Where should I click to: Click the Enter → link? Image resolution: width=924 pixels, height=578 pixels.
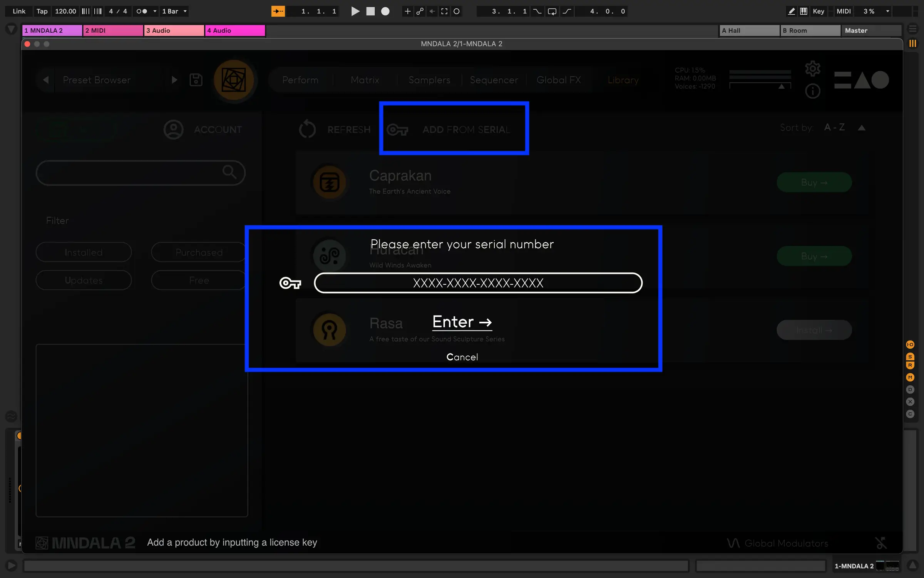pos(462,322)
